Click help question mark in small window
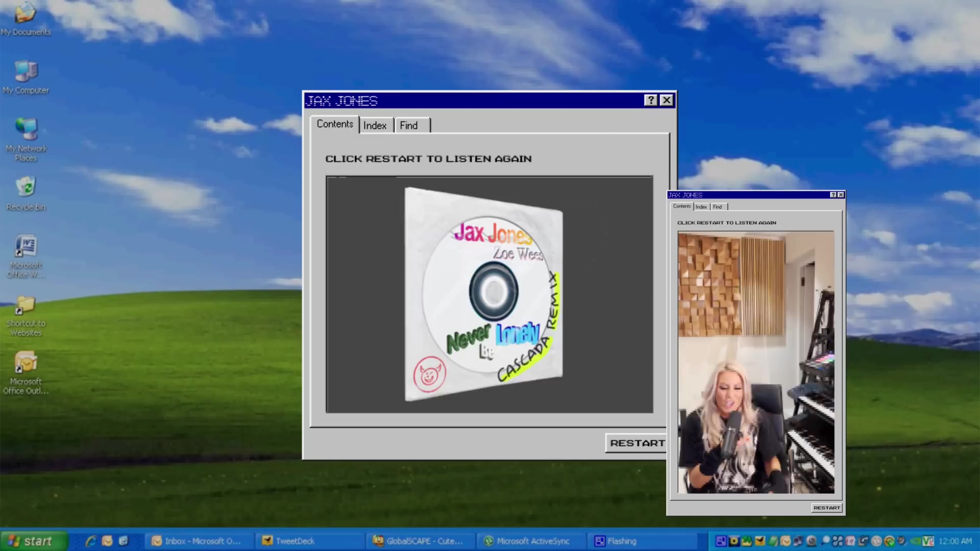980x551 pixels. (x=833, y=195)
